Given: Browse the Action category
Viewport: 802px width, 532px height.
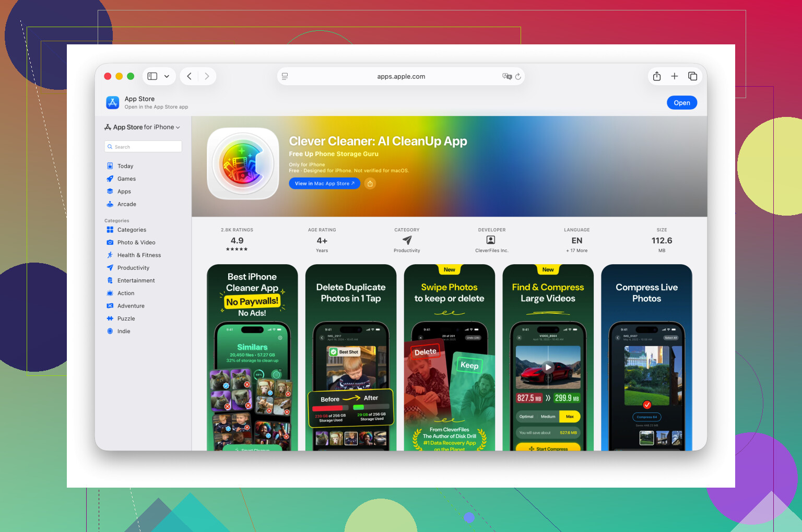Looking at the screenshot, I should coord(126,293).
